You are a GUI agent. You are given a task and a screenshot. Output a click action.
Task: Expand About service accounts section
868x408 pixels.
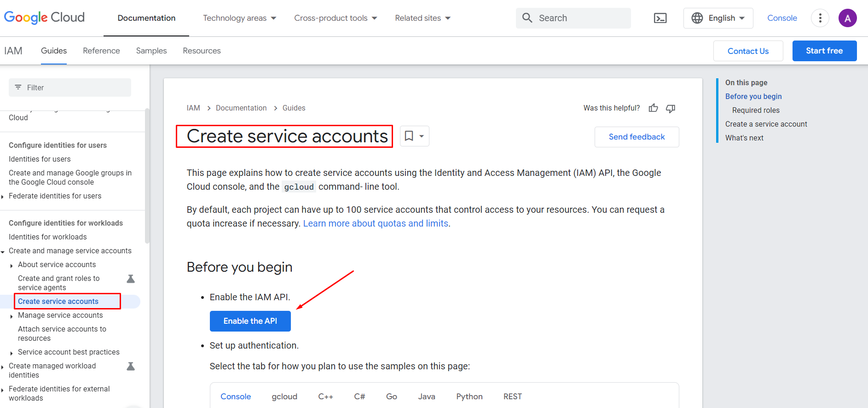(x=12, y=265)
